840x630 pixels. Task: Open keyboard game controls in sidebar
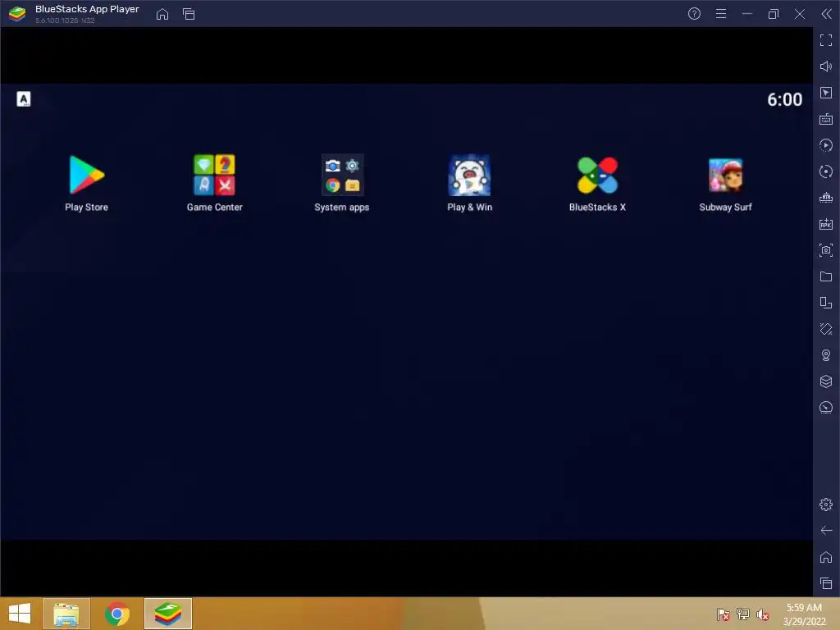pyautogui.click(x=826, y=119)
